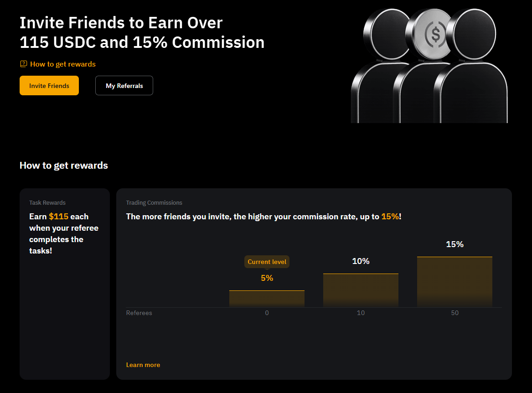532x393 pixels.
Task: Select the 10% commission bar
Action: coord(361,290)
